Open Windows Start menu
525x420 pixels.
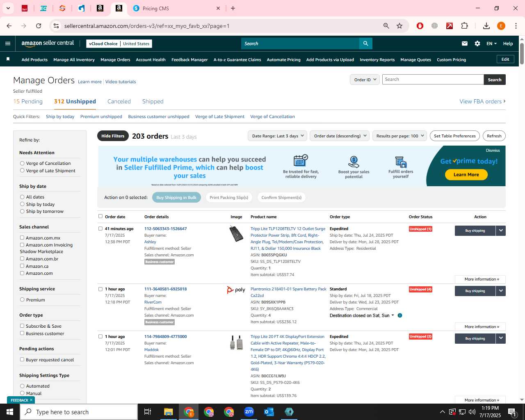tap(10, 412)
